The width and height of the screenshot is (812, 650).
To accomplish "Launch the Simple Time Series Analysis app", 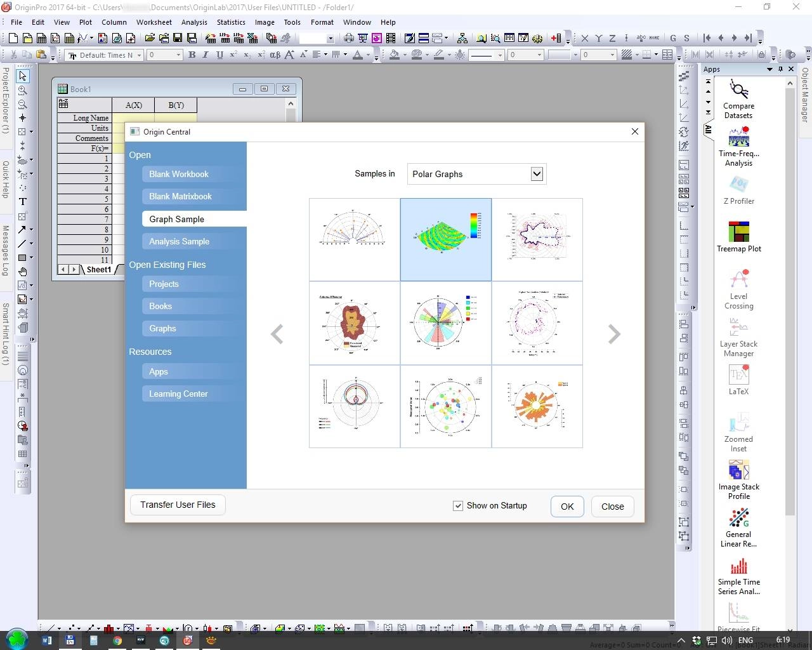I will click(x=738, y=575).
